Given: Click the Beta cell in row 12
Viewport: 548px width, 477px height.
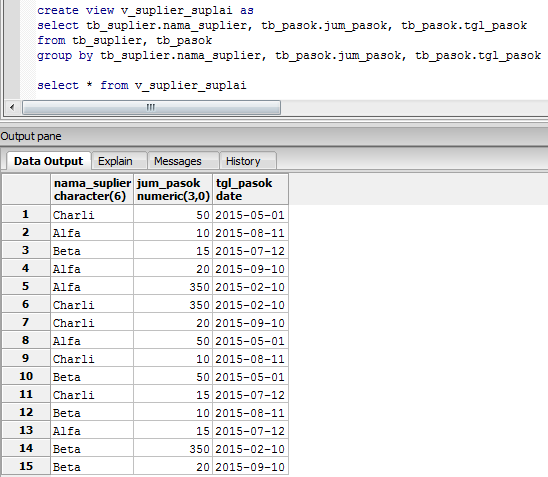Looking at the screenshot, I should click(92, 412).
